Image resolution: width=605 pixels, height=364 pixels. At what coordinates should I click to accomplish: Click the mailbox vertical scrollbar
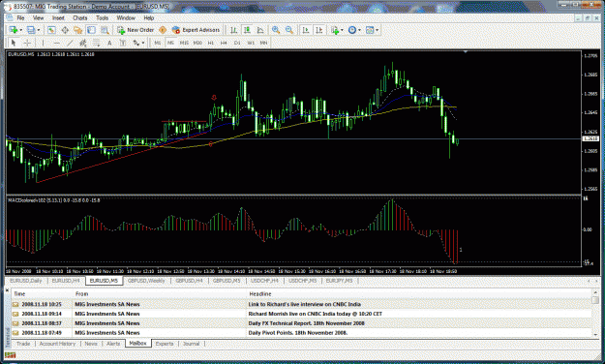point(595,314)
